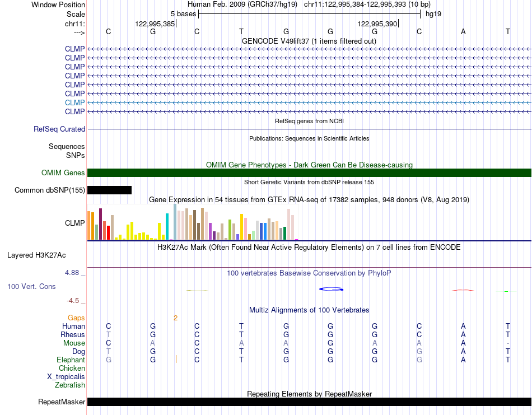Screen dimensions: 532x415
Task: Click the A base in the top ruler
Action: point(463,31)
